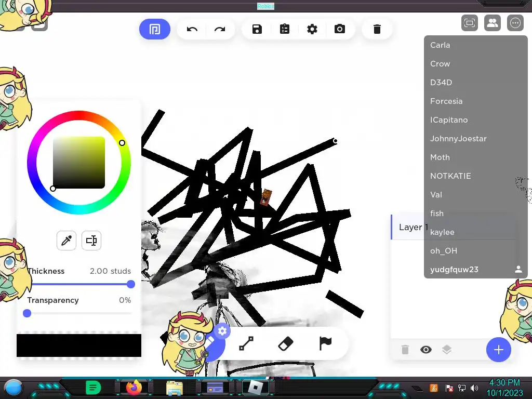Select the eraser tool
This screenshot has width=532, height=399.
[286, 343]
